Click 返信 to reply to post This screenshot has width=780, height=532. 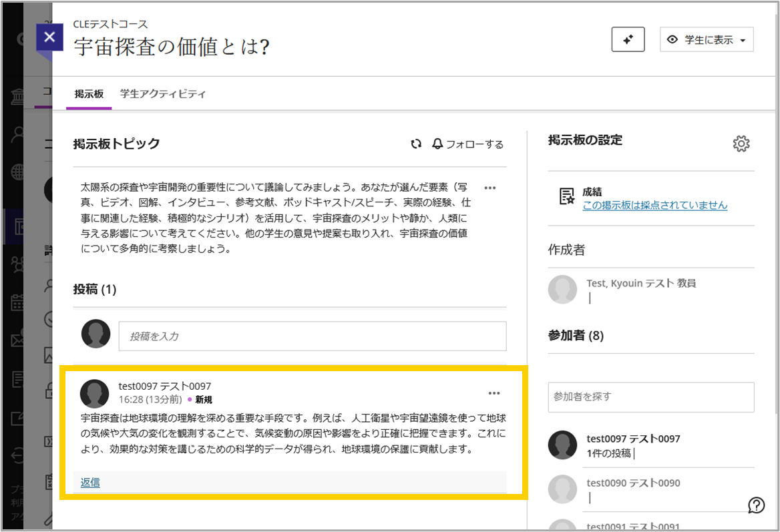click(x=90, y=483)
